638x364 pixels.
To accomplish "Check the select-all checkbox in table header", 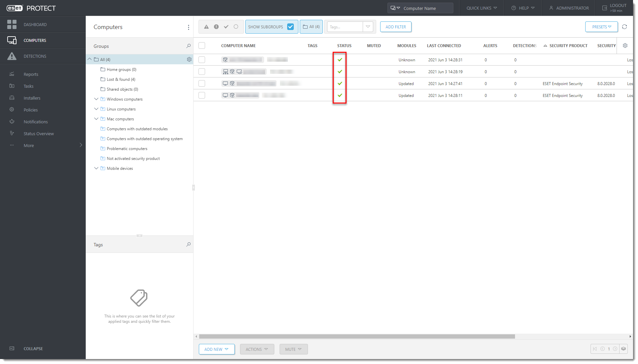I will (x=202, y=45).
